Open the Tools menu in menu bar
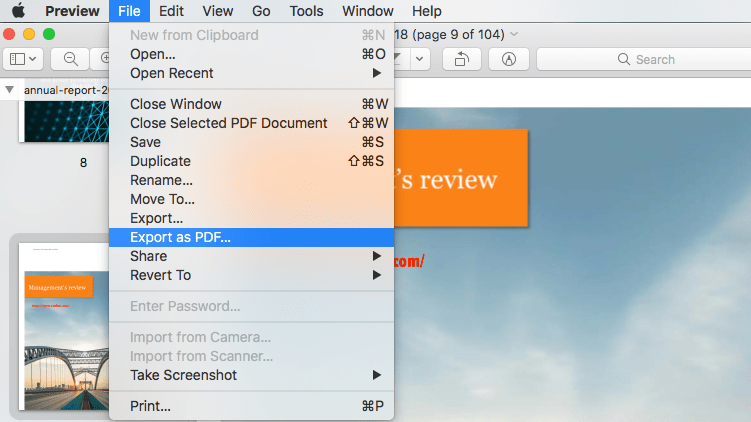 (306, 11)
